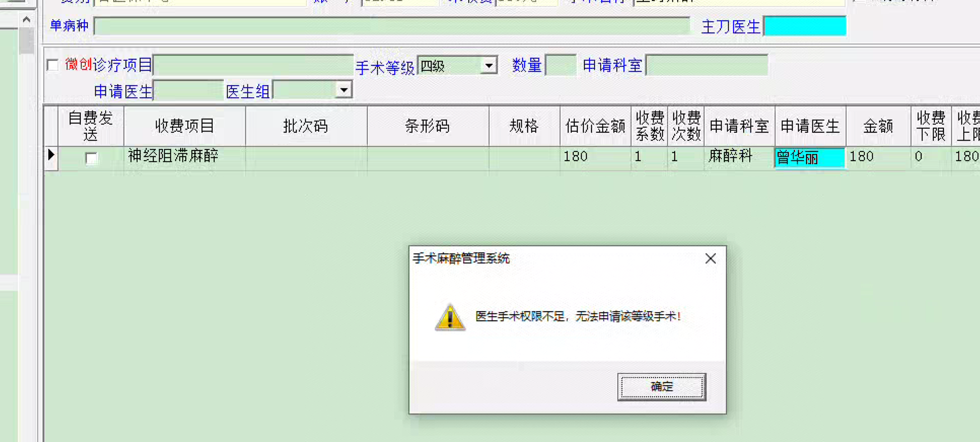Select the row pointer arrow of first row
Viewport: 980px width, 442px height.
pos(51,156)
